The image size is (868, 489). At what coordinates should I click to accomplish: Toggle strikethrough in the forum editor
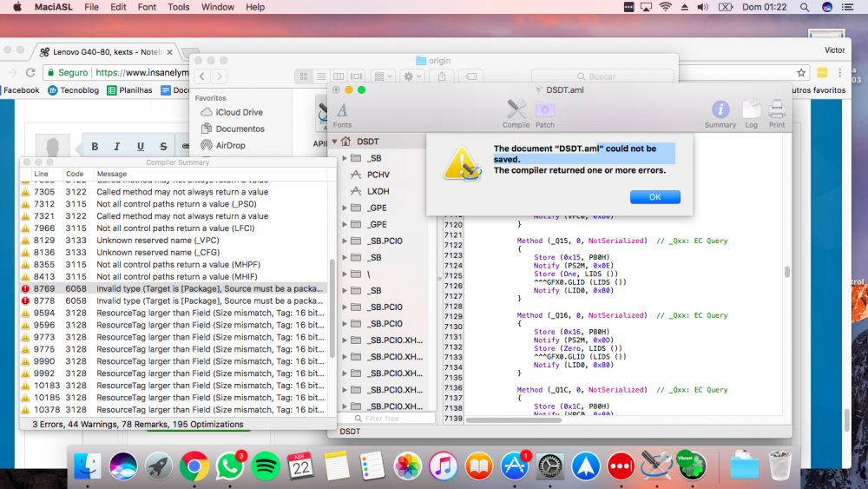[163, 146]
